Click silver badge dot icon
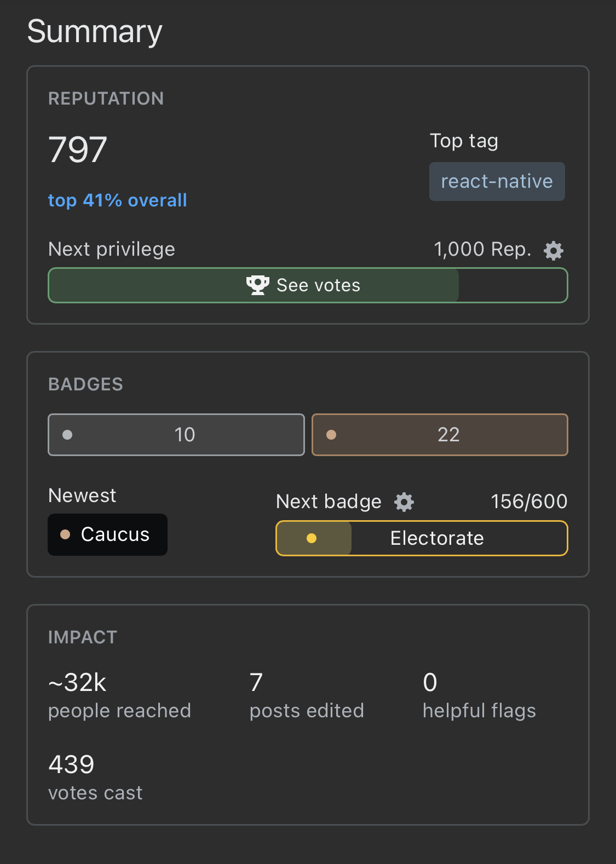 point(67,435)
